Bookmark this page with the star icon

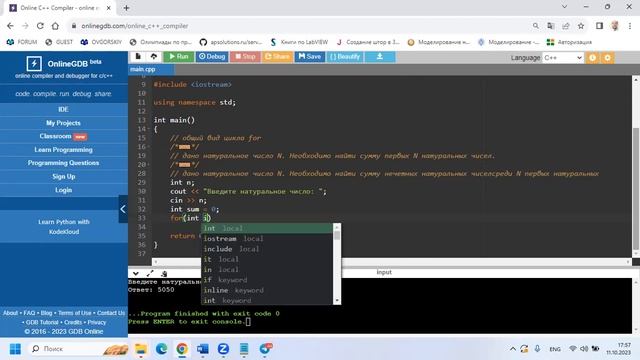coord(581,26)
